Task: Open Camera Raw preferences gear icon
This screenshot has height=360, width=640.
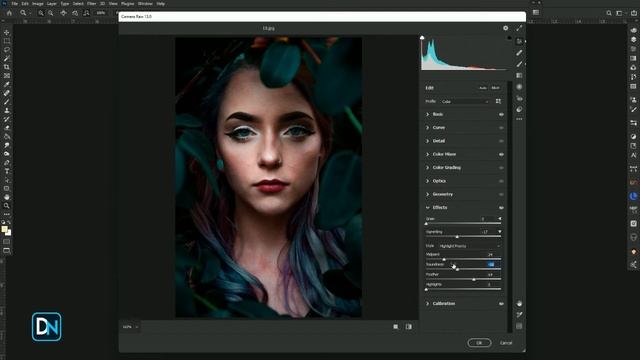Action: (506, 28)
